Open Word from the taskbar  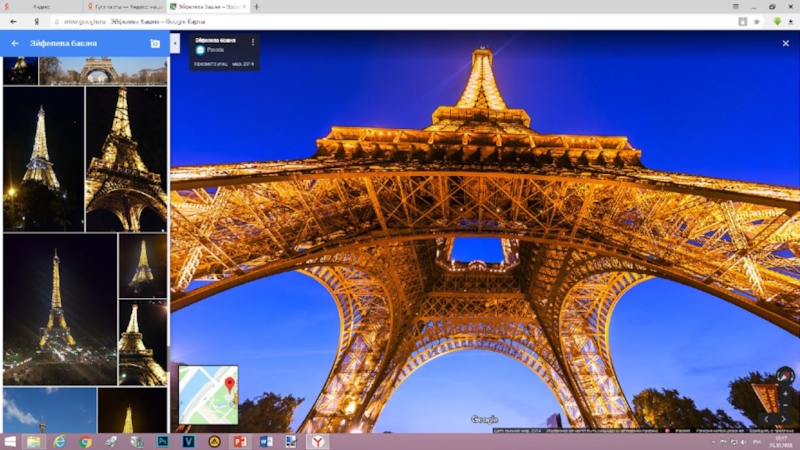click(266, 441)
